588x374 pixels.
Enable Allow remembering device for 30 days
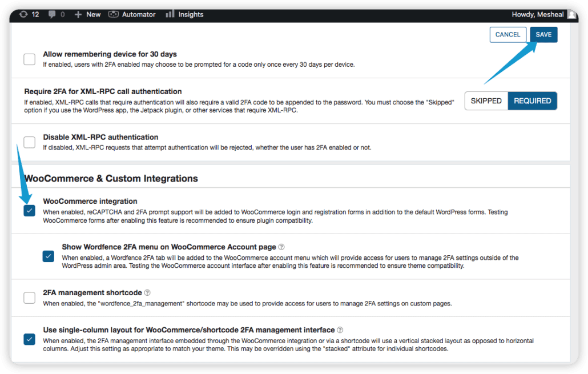(x=29, y=59)
